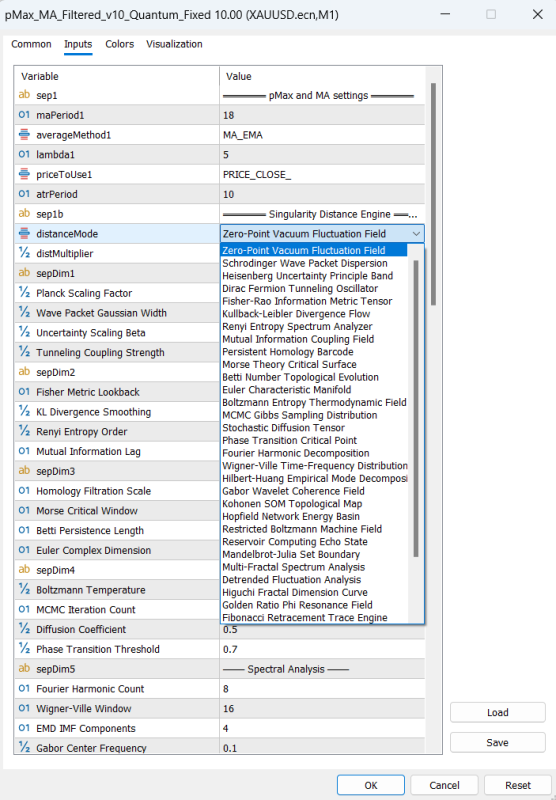Go to the Visualization tab
Screen dimensions: 556x800
[x=174, y=44]
